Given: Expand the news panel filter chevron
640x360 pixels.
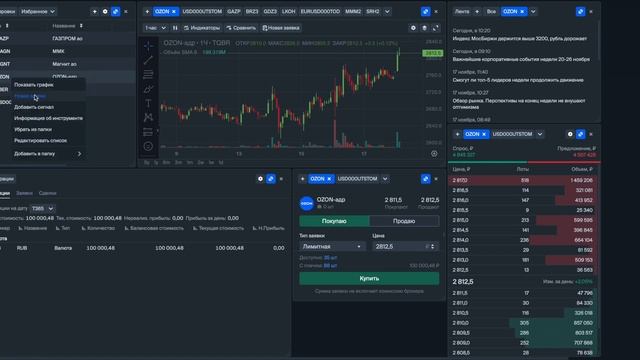Looking at the screenshot, I should (x=533, y=11).
